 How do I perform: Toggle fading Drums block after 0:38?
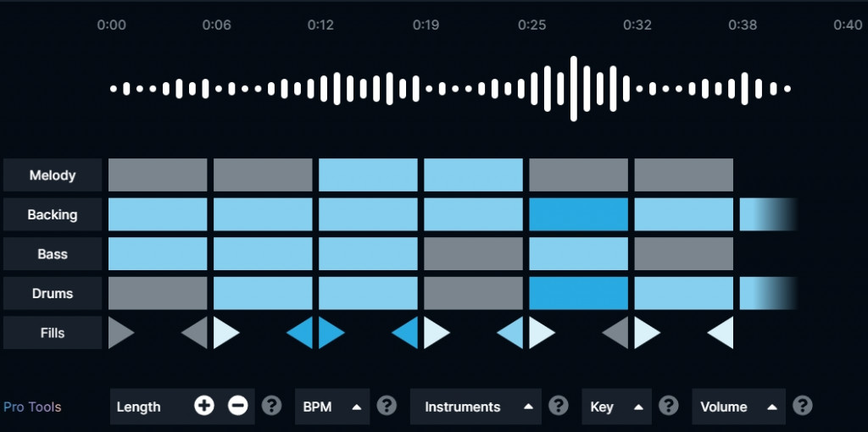pos(768,293)
